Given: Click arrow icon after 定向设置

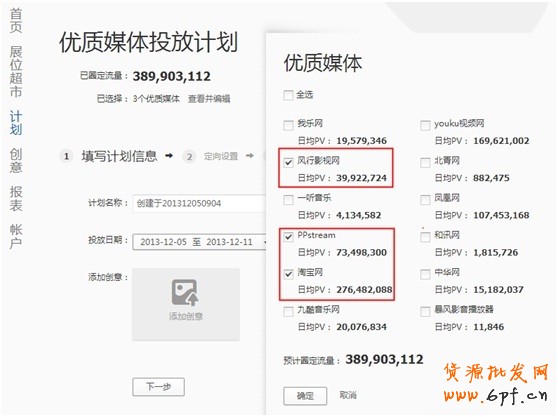Looking at the screenshot, I should [250, 155].
